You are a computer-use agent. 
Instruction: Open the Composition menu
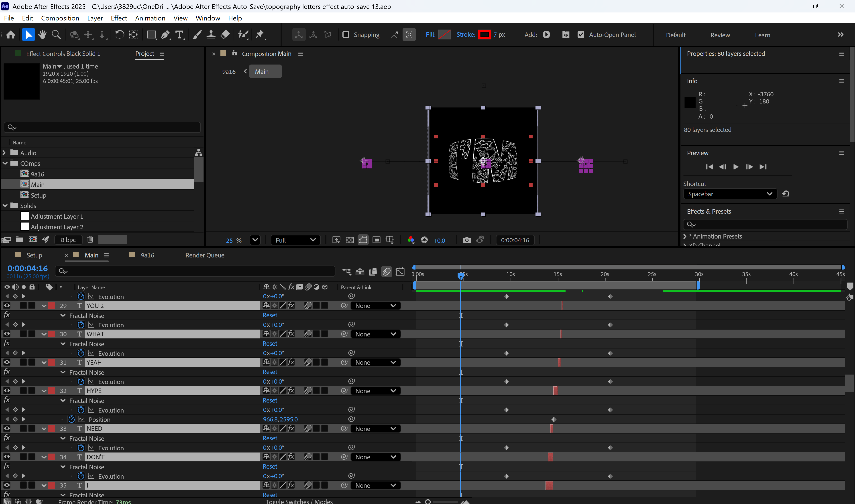click(x=60, y=18)
